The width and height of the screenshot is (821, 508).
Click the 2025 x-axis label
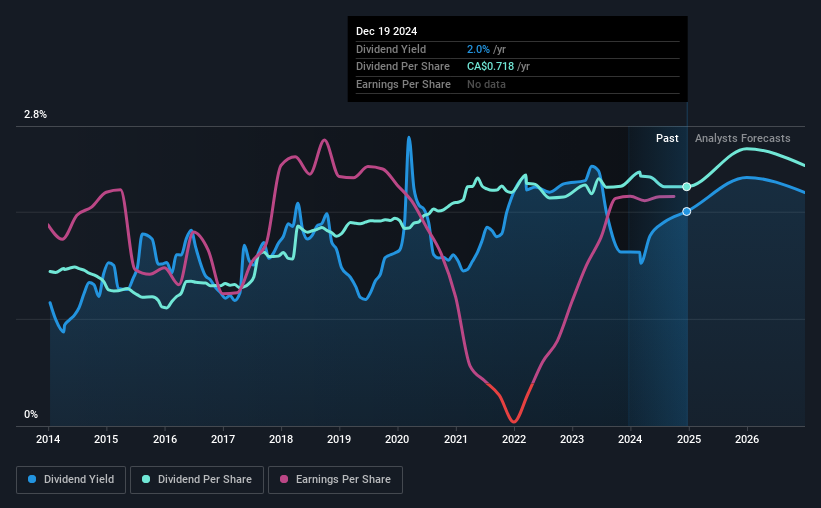pyautogui.click(x=689, y=439)
